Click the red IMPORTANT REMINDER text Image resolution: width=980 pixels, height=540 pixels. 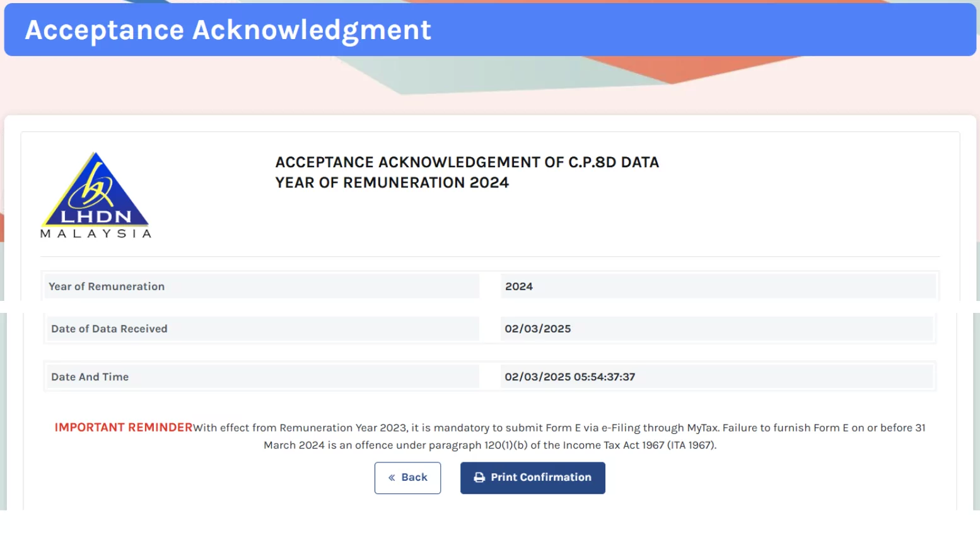pyautogui.click(x=124, y=427)
